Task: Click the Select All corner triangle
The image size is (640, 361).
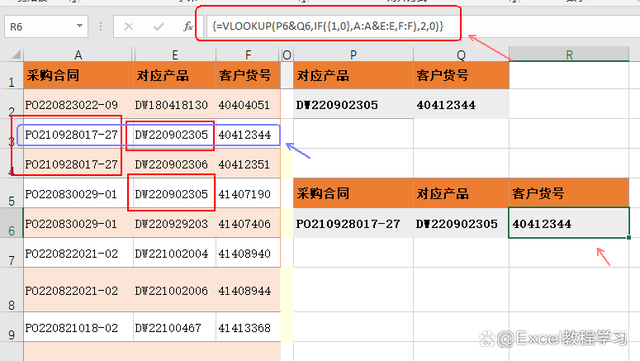Action: point(16,54)
